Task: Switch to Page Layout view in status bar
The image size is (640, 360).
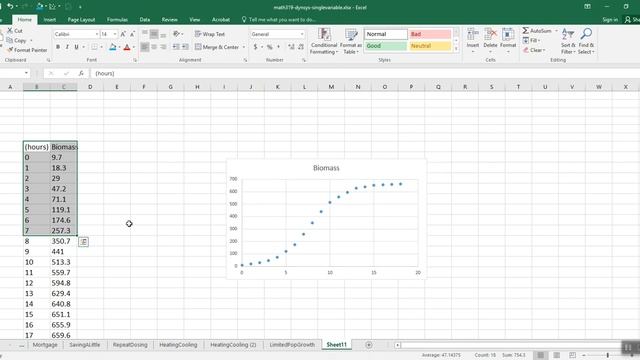Action: click(556, 356)
